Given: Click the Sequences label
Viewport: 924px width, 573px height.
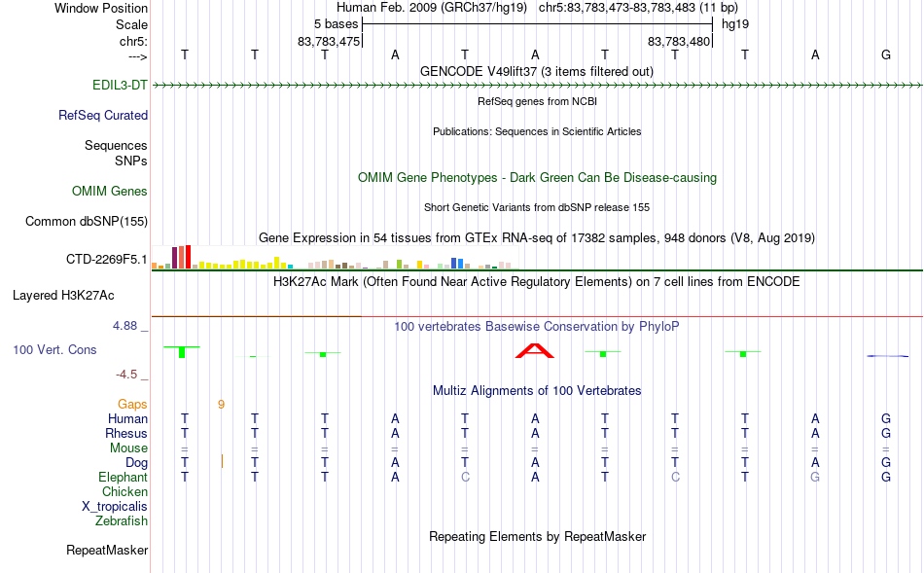Looking at the screenshot, I should click(x=116, y=145).
